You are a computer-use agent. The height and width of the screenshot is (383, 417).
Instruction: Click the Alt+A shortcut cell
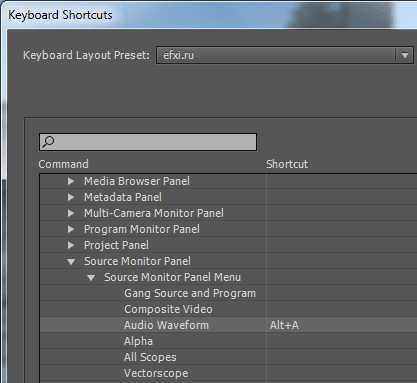[342, 325]
